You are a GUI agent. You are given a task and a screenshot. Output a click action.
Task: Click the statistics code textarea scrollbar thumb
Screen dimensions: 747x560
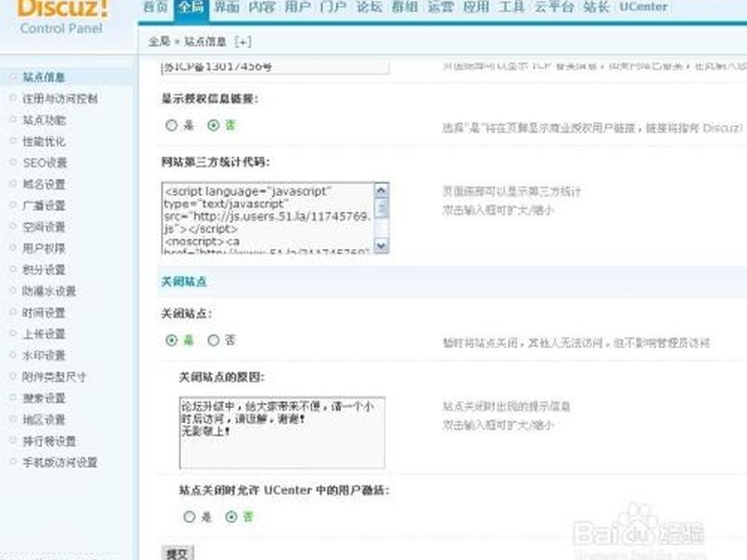[382, 208]
